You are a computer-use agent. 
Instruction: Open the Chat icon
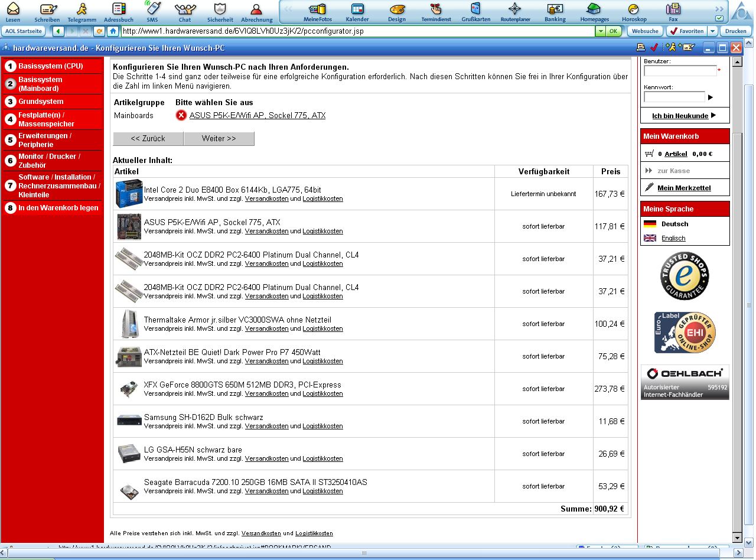[185, 11]
